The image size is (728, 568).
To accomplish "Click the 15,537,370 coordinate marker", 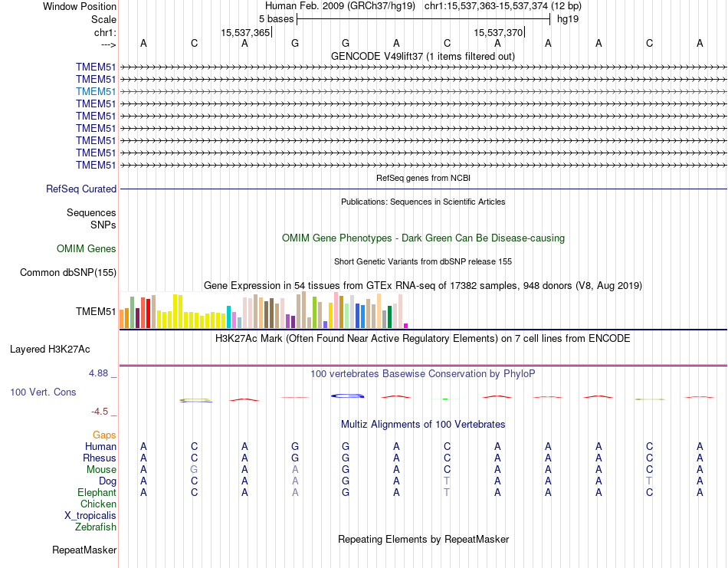I will (498, 32).
